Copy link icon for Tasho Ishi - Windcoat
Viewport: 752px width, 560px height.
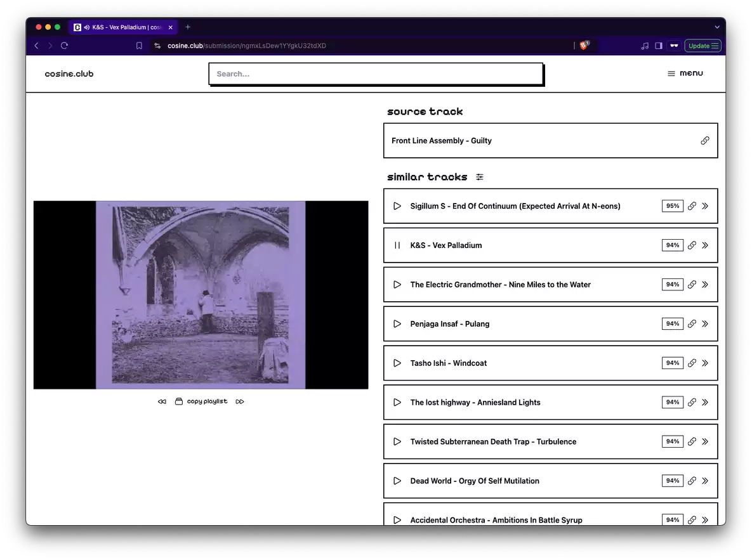[x=692, y=363]
